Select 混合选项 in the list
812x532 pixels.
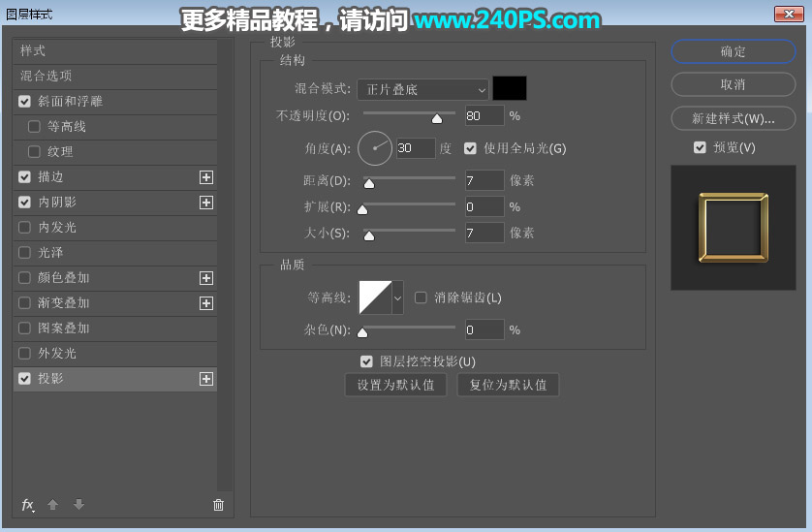coord(114,77)
